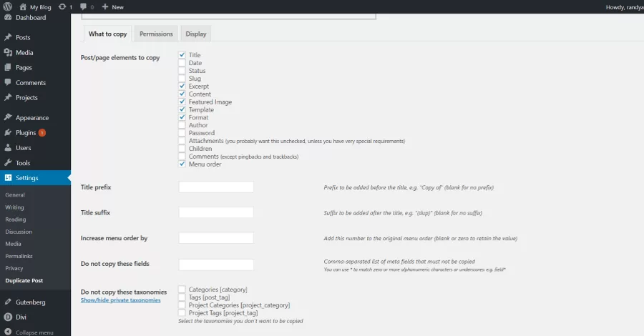Image resolution: width=644 pixels, height=336 pixels.
Task: Click Show/hide private taxonomies link
Action: tap(120, 300)
